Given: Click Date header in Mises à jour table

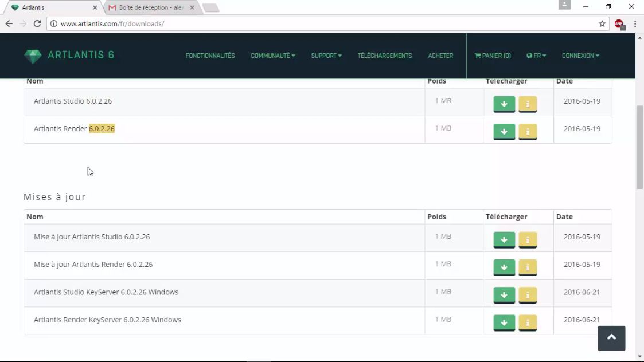Looking at the screenshot, I should [564, 217].
